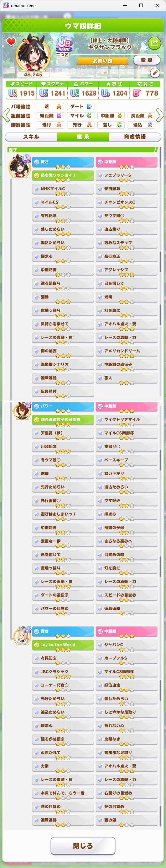Click the red heart favorite icon

(x=11, y=42)
